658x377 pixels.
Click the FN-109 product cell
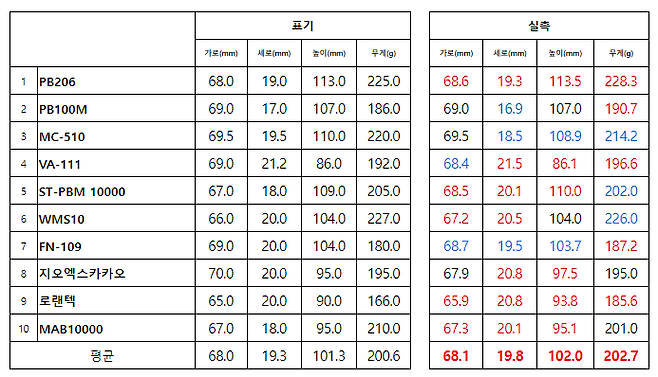click(x=116, y=246)
